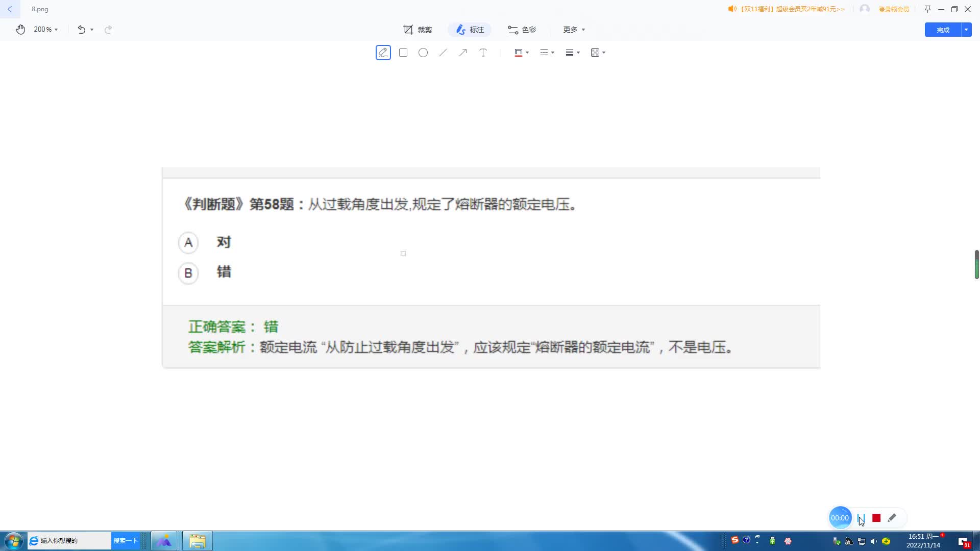The width and height of the screenshot is (980, 551).
Task: Open notification icon with 91 badge
Action: (x=964, y=542)
